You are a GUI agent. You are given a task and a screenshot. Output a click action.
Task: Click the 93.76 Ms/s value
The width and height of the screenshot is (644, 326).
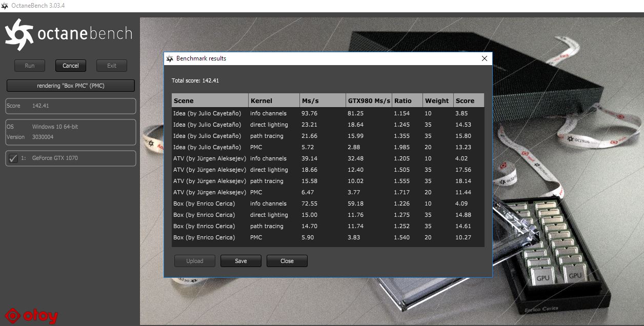309,113
